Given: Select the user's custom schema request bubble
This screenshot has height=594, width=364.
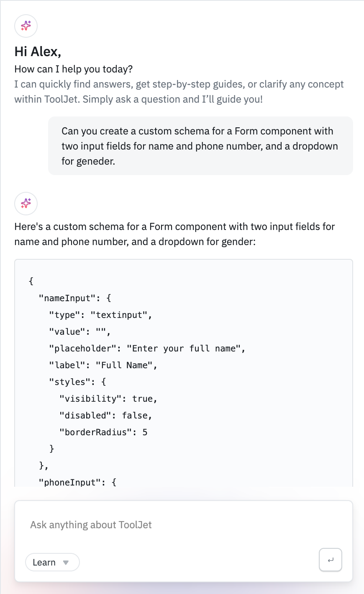Looking at the screenshot, I should coord(200,146).
